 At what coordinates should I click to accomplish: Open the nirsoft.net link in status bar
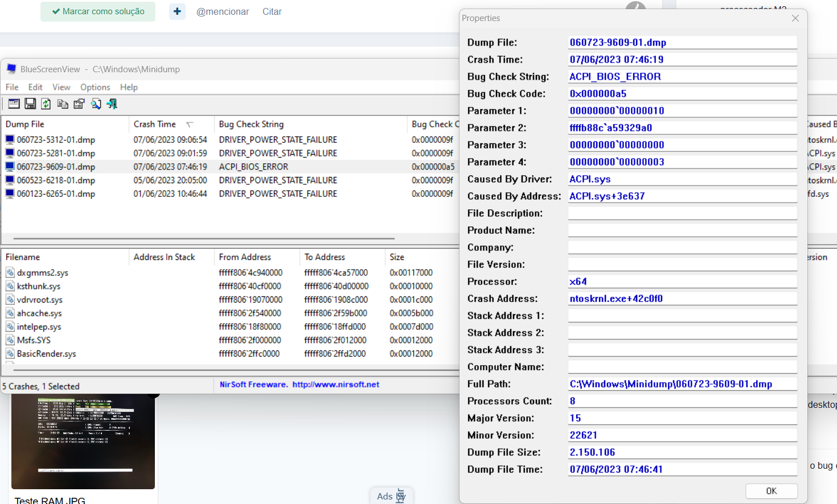pos(336,385)
